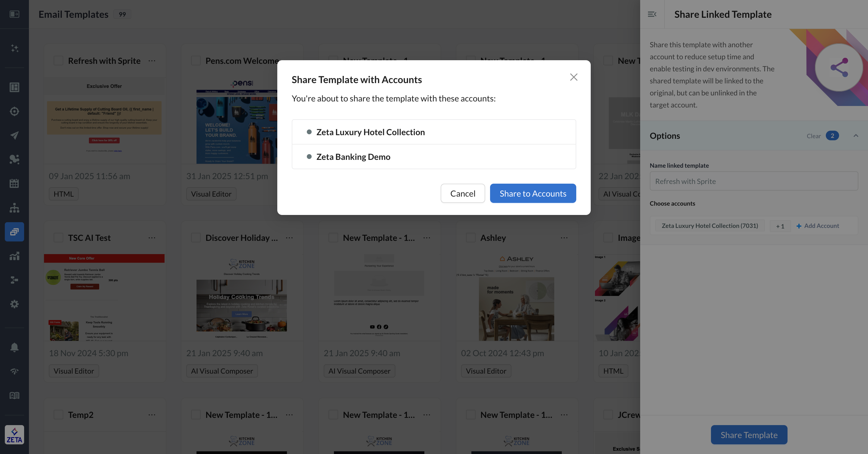The height and width of the screenshot is (454, 868).
Task: Check the Temp2 template checkbox
Action: (x=58, y=415)
